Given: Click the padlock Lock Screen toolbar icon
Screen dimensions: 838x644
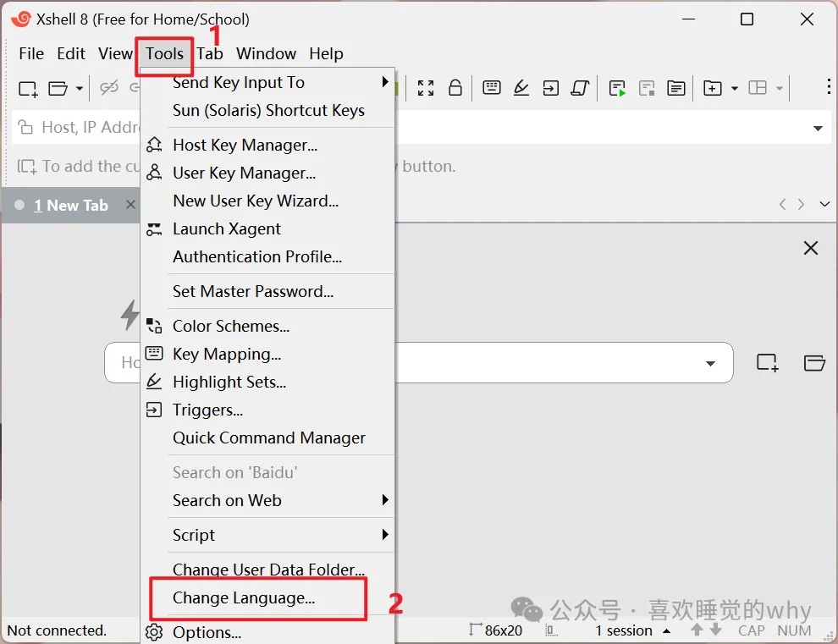Looking at the screenshot, I should (x=455, y=87).
